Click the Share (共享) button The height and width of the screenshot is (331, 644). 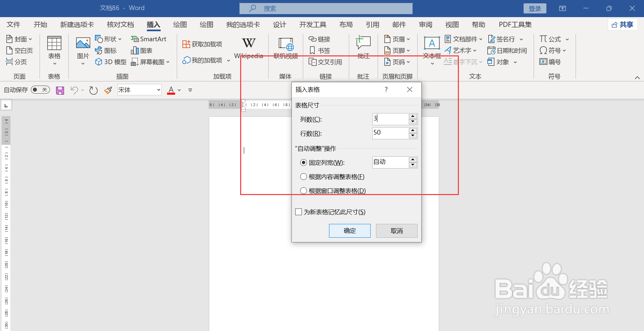pos(623,25)
